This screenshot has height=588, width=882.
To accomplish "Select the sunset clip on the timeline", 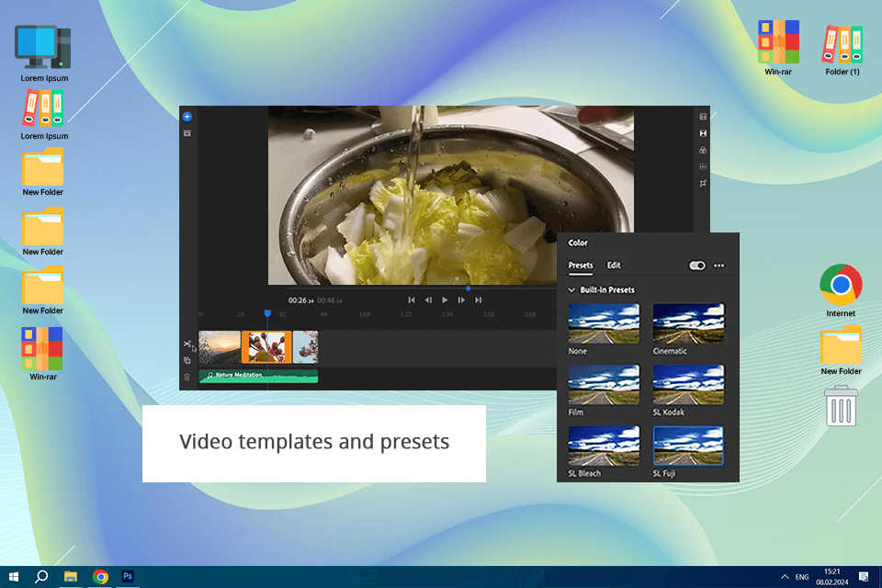I will pos(220,347).
